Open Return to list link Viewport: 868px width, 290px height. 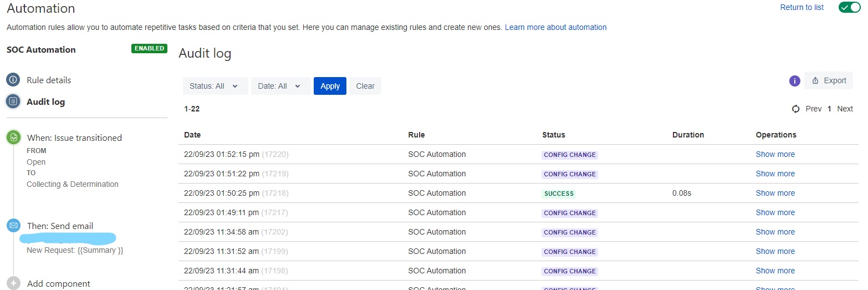(x=801, y=7)
